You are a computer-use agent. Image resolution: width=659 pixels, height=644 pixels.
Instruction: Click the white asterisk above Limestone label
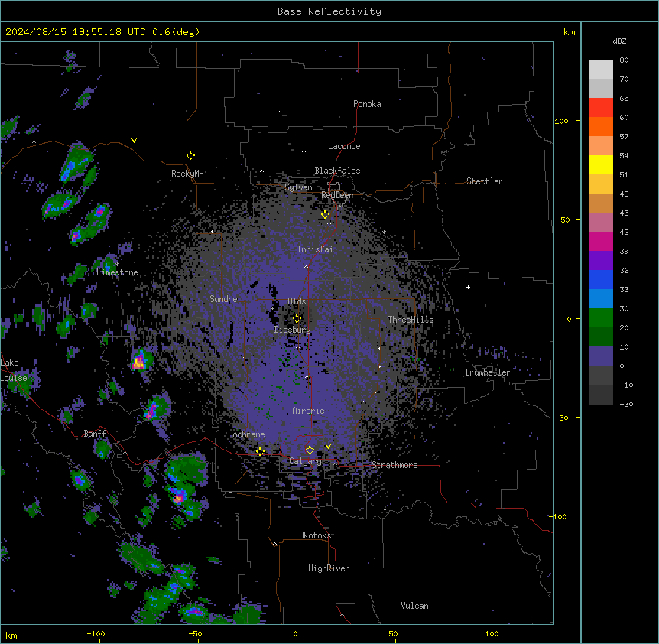(x=117, y=265)
